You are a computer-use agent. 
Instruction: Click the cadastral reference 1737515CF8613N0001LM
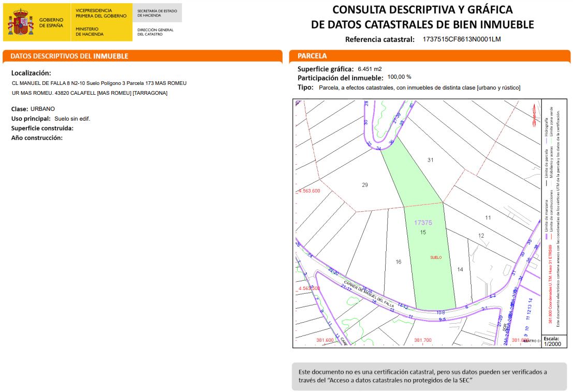462,39
